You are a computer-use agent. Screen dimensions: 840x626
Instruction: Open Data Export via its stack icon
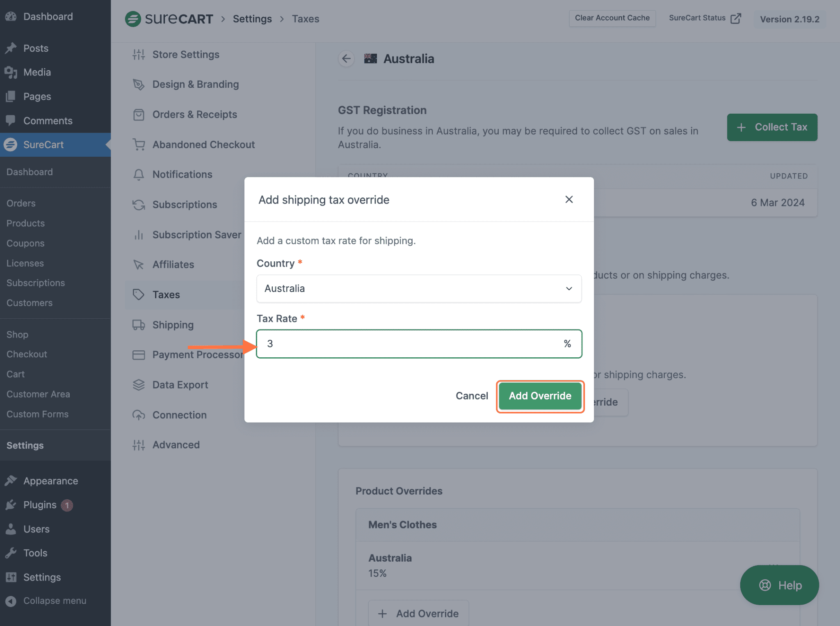(138, 384)
